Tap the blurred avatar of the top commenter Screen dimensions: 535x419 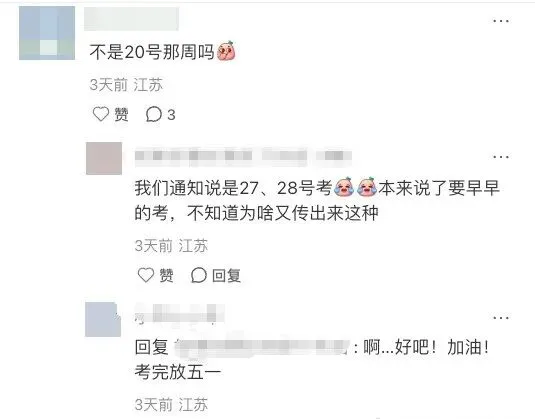[x=47, y=33]
